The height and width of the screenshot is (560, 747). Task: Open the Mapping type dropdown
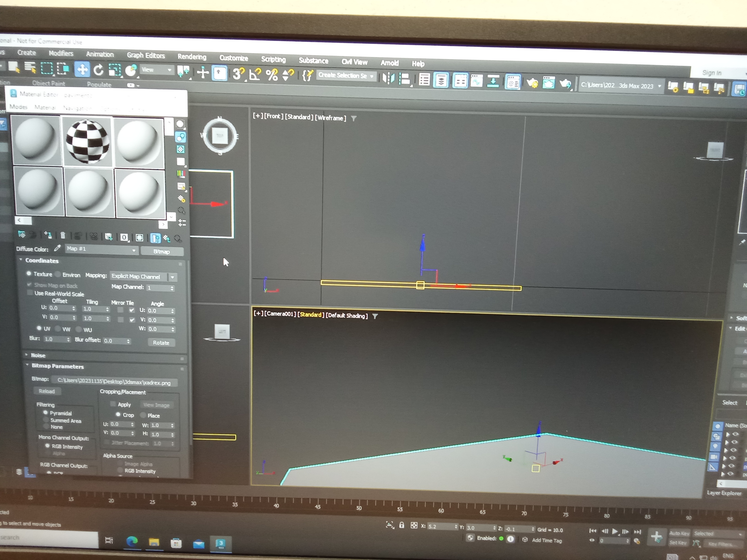click(x=143, y=277)
